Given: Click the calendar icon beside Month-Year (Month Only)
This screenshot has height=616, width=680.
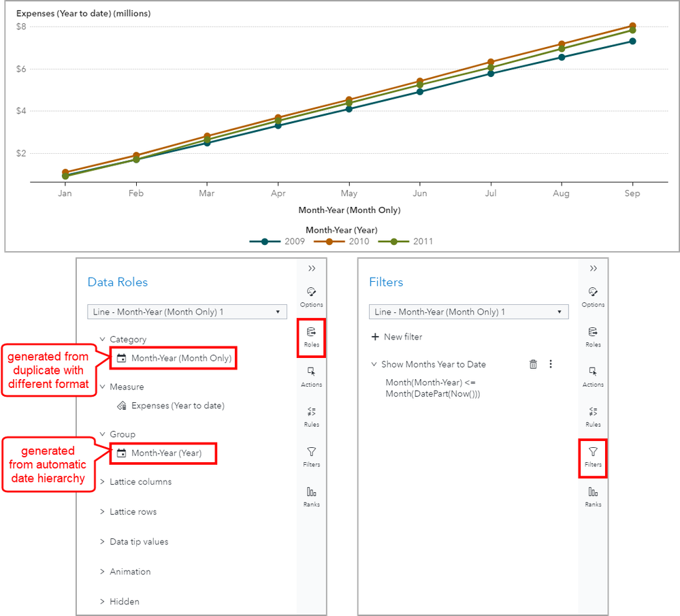Looking at the screenshot, I should (121, 358).
